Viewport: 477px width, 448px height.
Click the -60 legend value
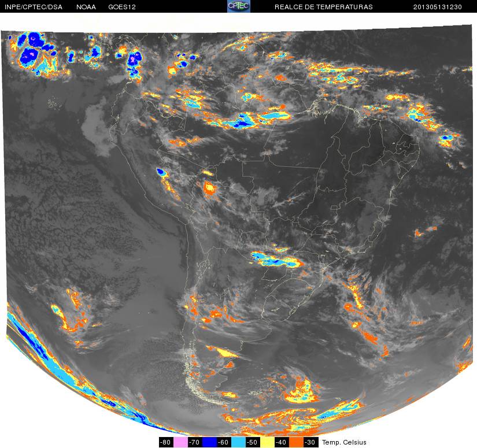(x=224, y=442)
